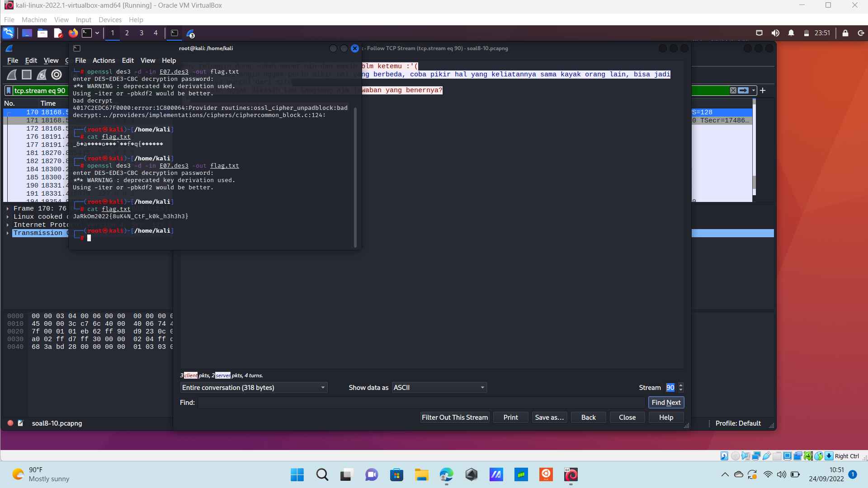Apply the display filter using the arrow icon

[x=744, y=90]
